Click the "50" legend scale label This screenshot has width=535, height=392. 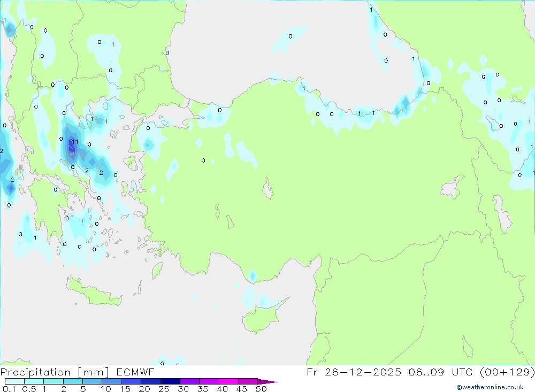coord(261,389)
